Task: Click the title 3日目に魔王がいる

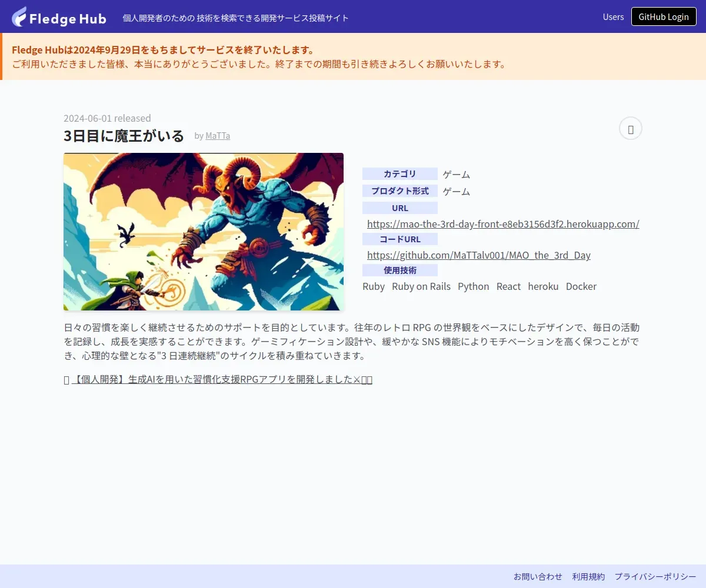Action: pos(124,136)
